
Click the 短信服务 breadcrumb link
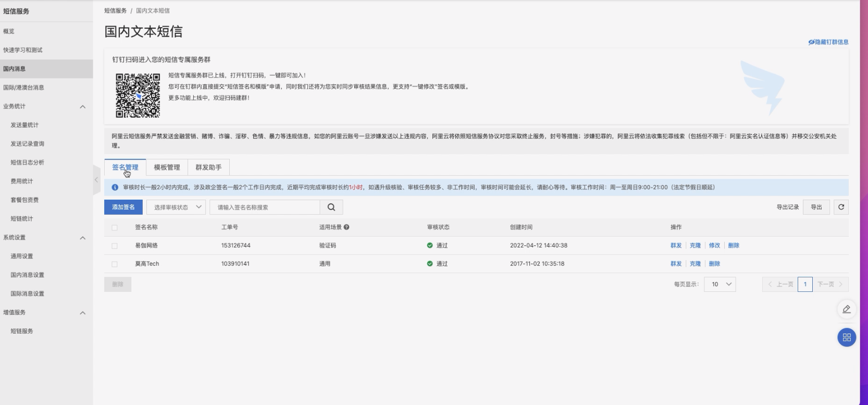pyautogui.click(x=115, y=10)
